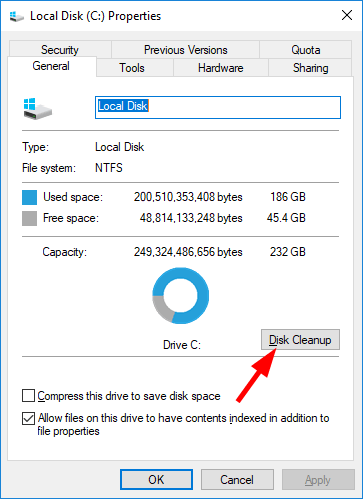Switch to the Sharing tab
This screenshot has height=499, width=363.
(310, 68)
